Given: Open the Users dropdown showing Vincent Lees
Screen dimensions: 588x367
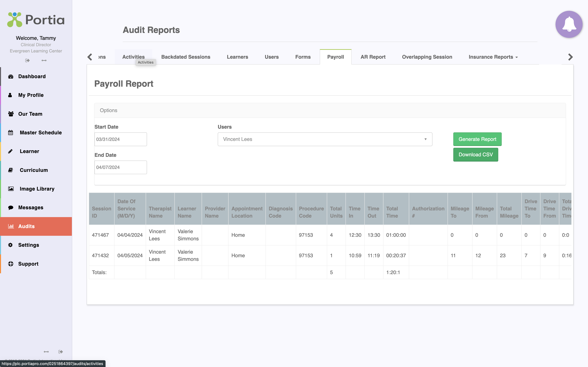Looking at the screenshot, I should (x=325, y=139).
